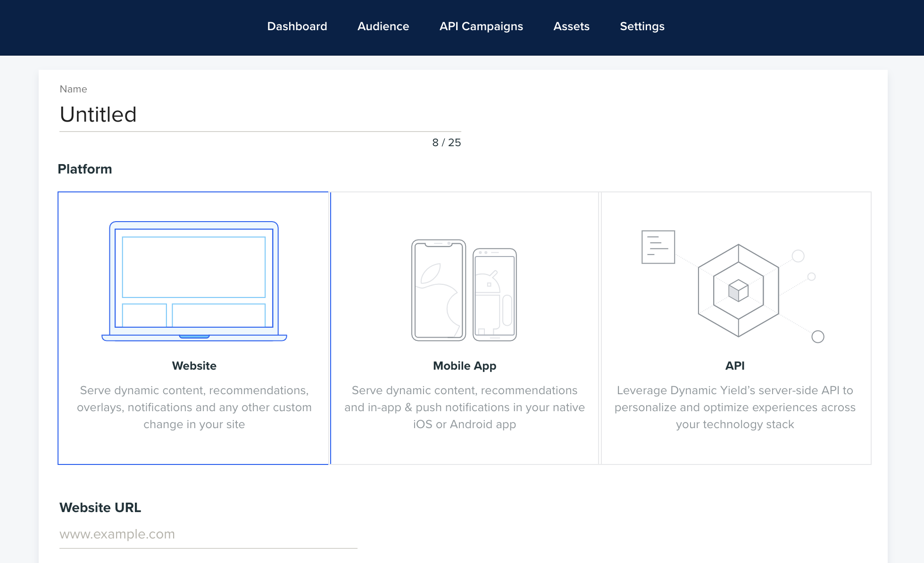Viewport: 924px width, 563px height.
Task: Click the Mobile App description text
Action: click(465, 407)
